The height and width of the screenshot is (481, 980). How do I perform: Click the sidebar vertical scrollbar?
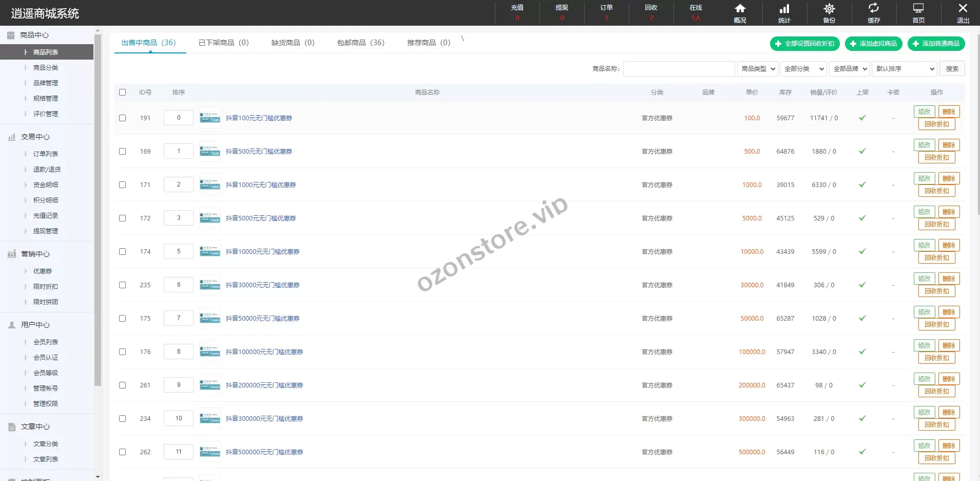pos(98,206)
